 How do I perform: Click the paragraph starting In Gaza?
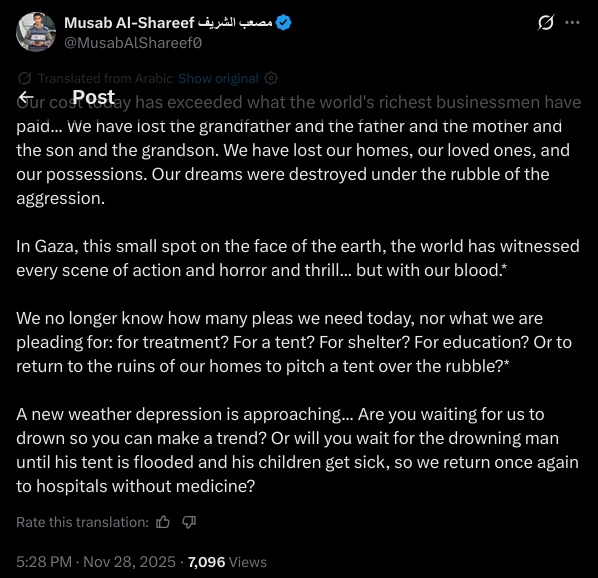[298, 258]
